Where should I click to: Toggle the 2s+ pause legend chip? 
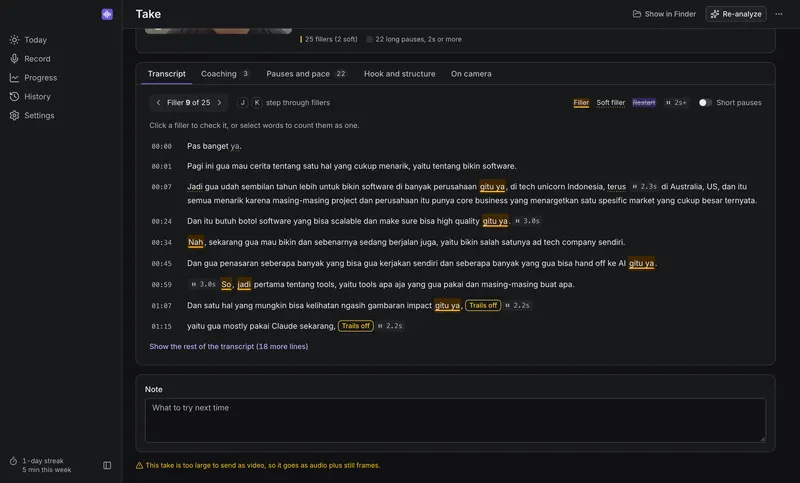676,103
